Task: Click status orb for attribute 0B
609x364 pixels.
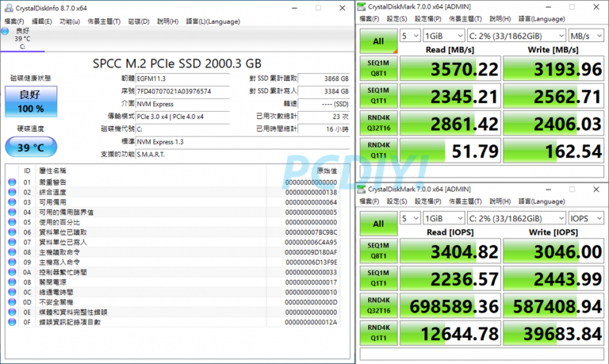Action: pos(12,282)
